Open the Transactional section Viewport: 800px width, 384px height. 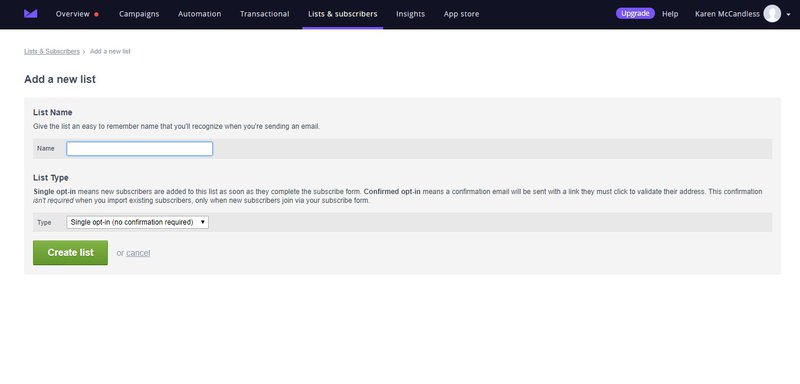pyautogui.click(x=264, y=14)
